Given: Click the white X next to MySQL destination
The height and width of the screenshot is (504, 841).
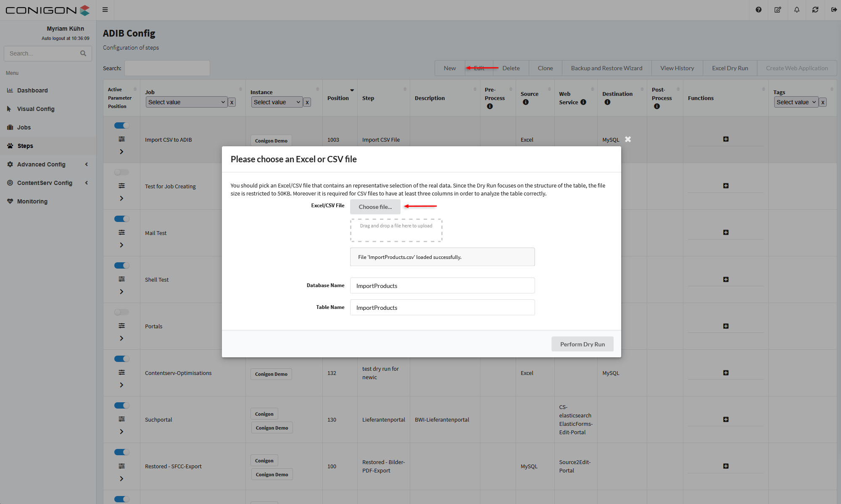Looking at the screenshot, I should (627, 139).
